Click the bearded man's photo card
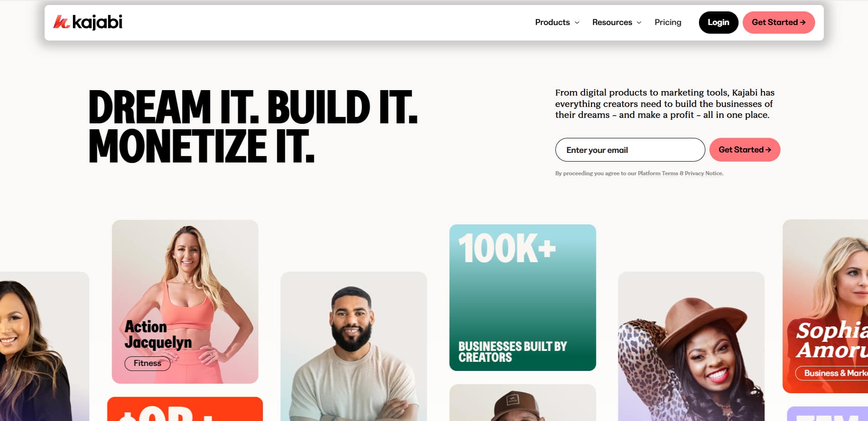The height and width of the screenshot is (421, 868). coord(354,346)
